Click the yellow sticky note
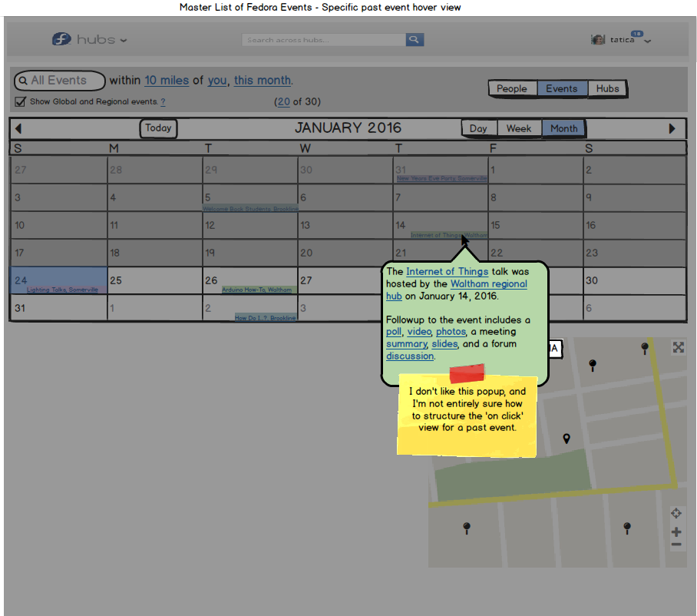This screenshot has height=616, width=697. point(467,415)
